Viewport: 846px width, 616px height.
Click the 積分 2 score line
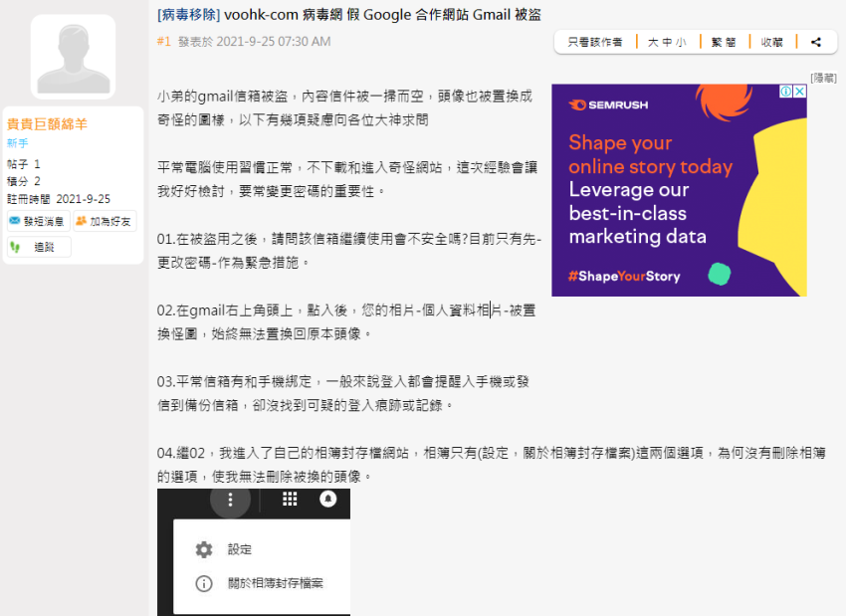[23, 181]
